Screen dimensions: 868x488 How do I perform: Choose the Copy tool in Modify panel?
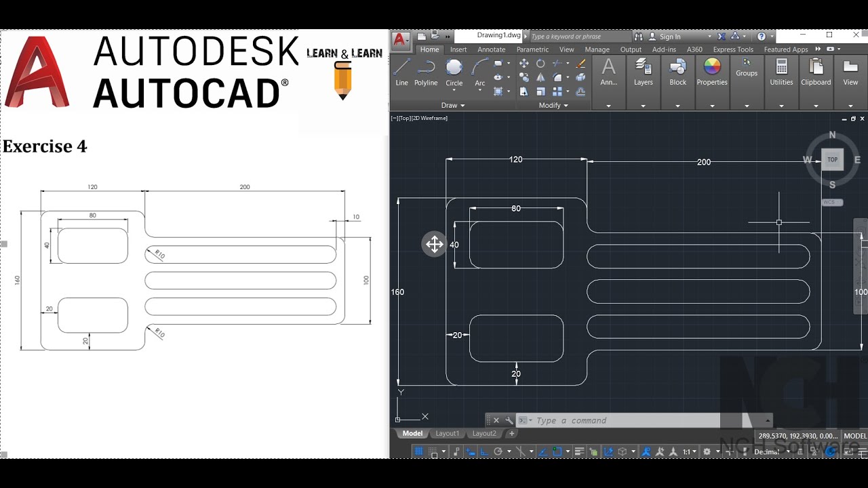(x=524, y=77)
